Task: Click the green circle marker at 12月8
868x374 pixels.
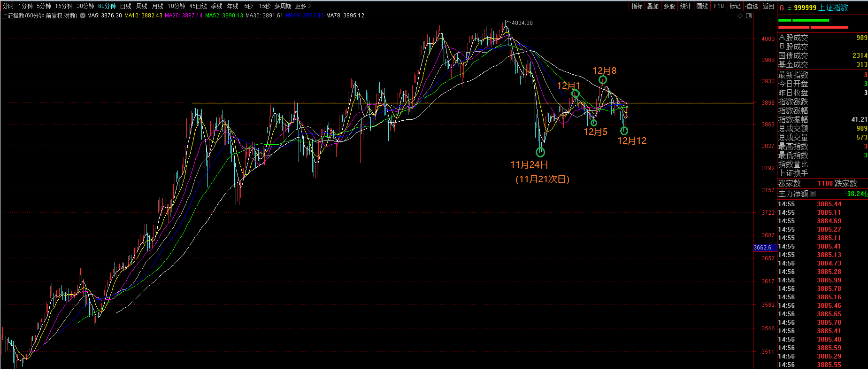Action: coord(603,80)
